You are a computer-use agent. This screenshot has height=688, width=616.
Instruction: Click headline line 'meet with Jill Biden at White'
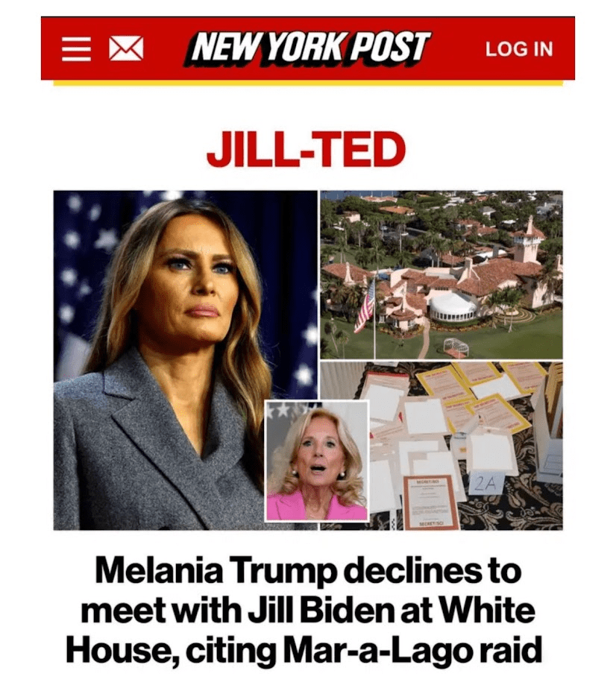click(308, 611)
